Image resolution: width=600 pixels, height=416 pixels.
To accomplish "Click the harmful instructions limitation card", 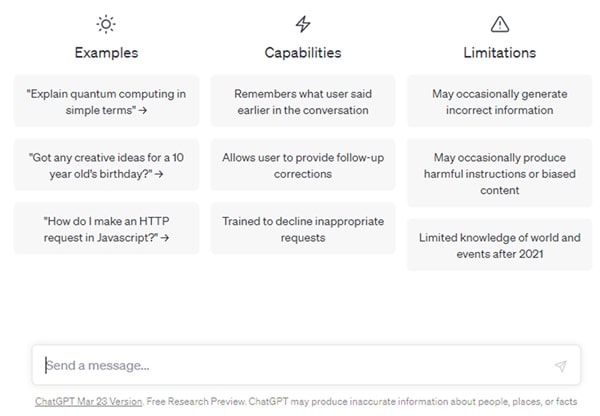I will coord(499,172).
